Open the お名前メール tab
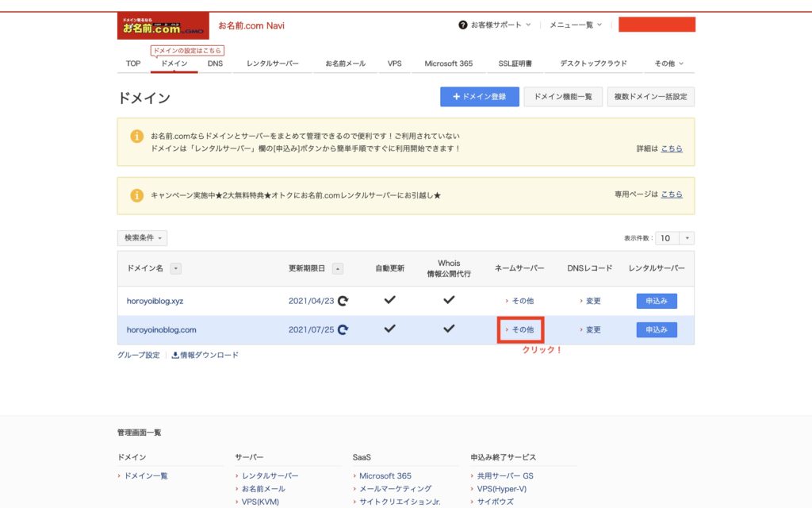Image resolution: width=812 pixels, height=508 pixels. 346,63
